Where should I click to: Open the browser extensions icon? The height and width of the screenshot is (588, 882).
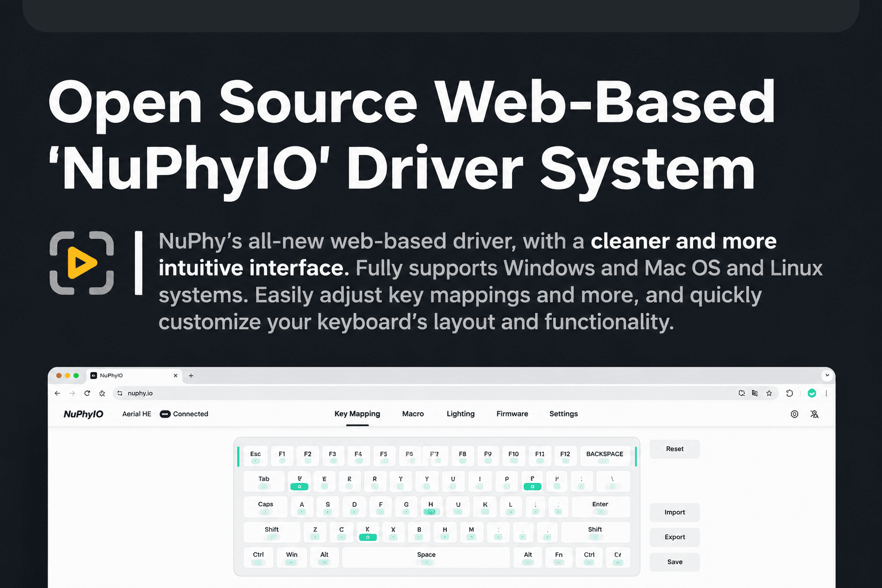(790, 393)
